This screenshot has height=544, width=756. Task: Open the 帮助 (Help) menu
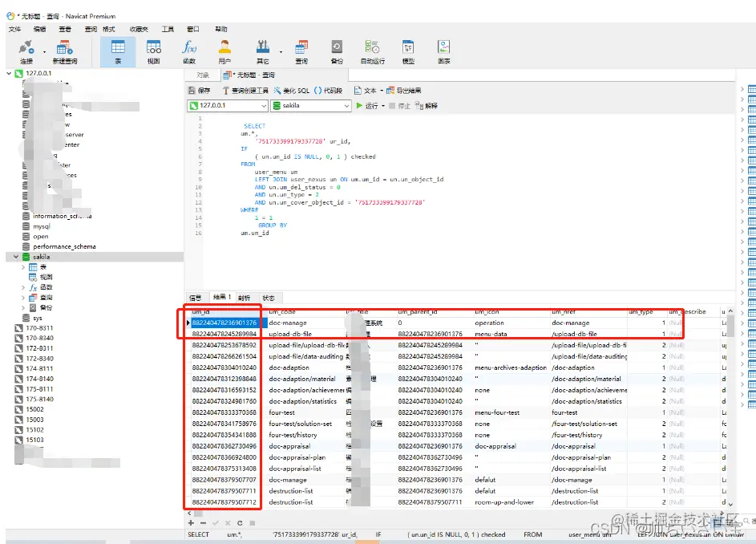pos(220,29)
